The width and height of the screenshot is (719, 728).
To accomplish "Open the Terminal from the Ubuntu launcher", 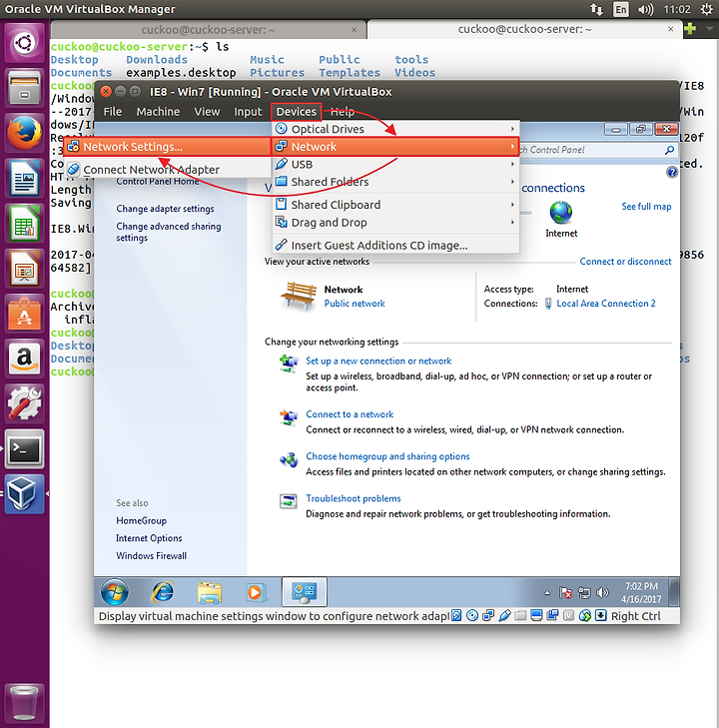I will tap(24, 449).
